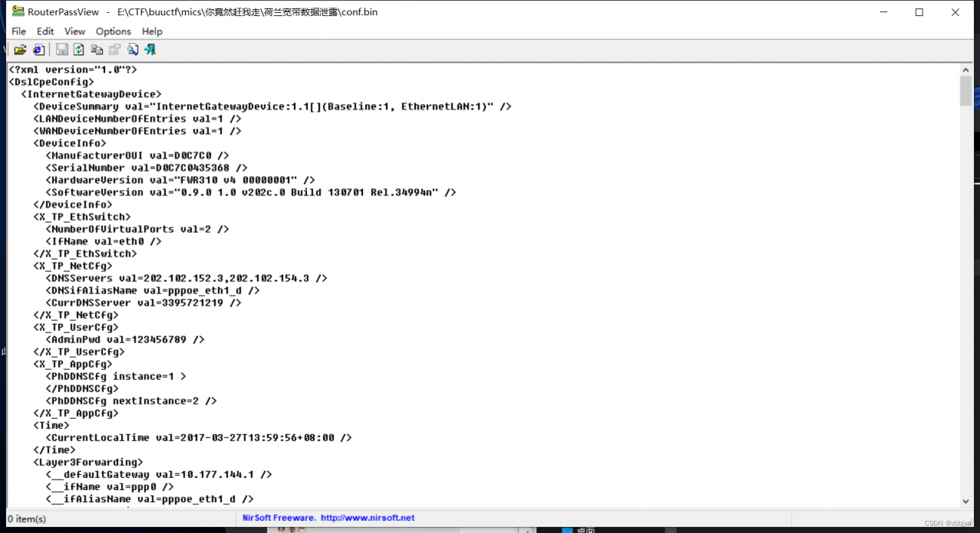Click the SerialNumber val=D0C7C0435368 line

pyautogui.click(x=146, y=168)
